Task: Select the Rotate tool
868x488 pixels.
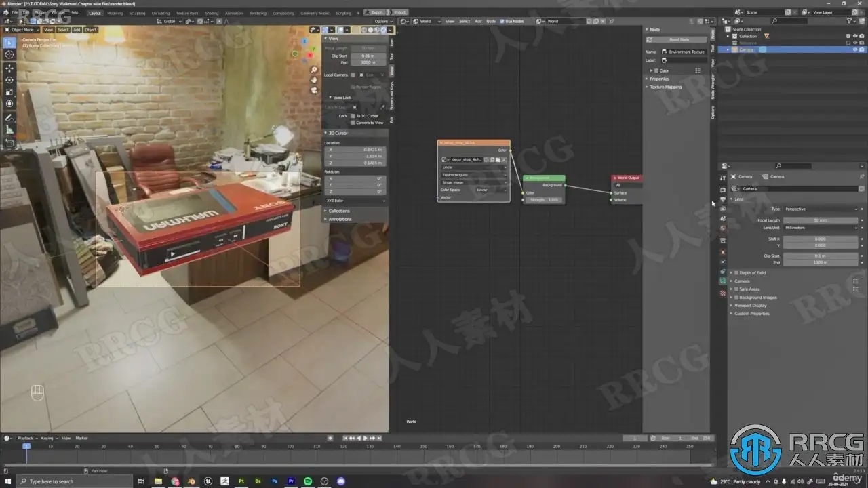Action: click(x=9, y=80)
